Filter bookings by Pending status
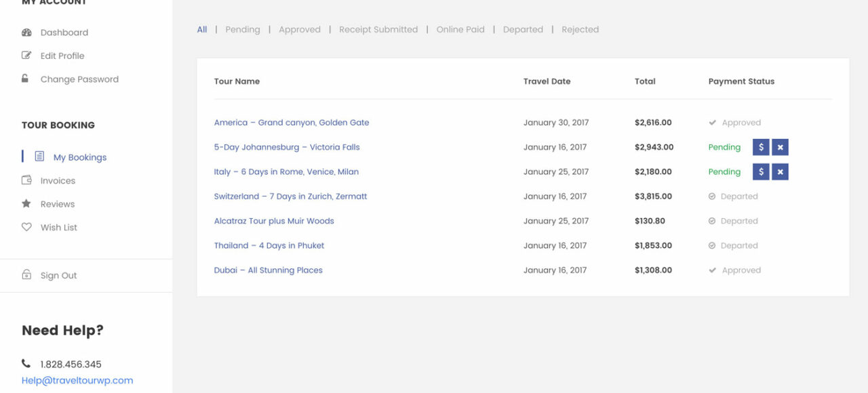Screen dimensions: 868x393 tap(242, 30)
